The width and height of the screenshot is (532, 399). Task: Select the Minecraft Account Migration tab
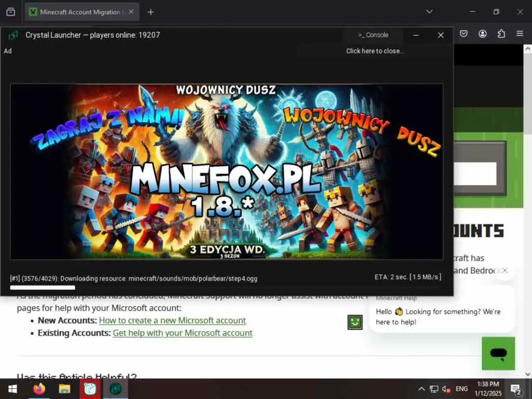[x=82, y=12]
